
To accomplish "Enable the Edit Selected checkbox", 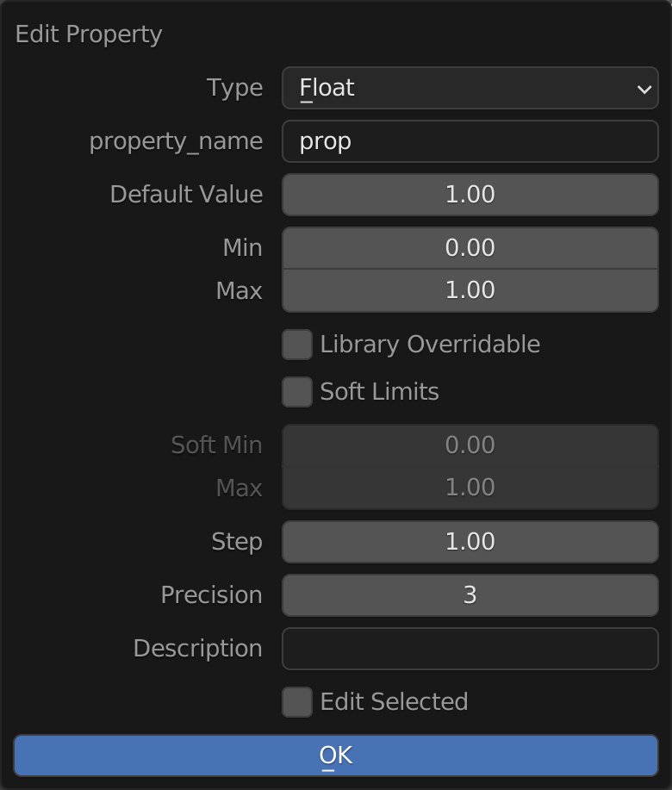I will pos(297,702).
